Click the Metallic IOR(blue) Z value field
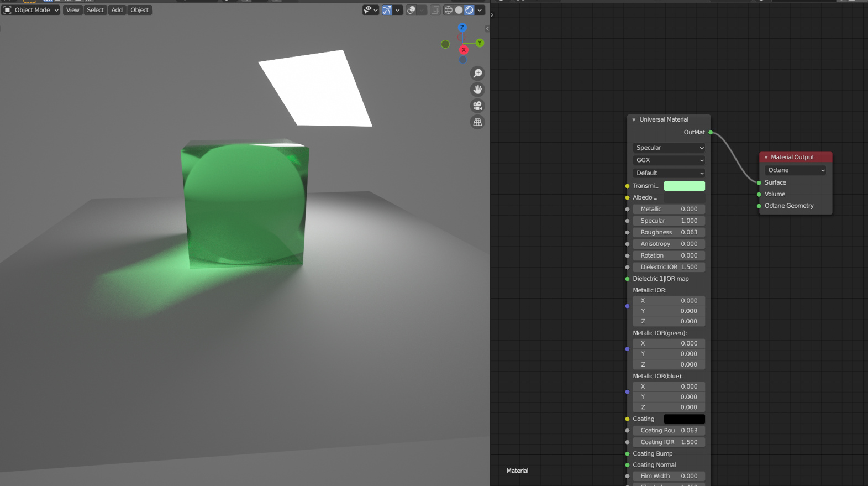 (x=669, y=407)
